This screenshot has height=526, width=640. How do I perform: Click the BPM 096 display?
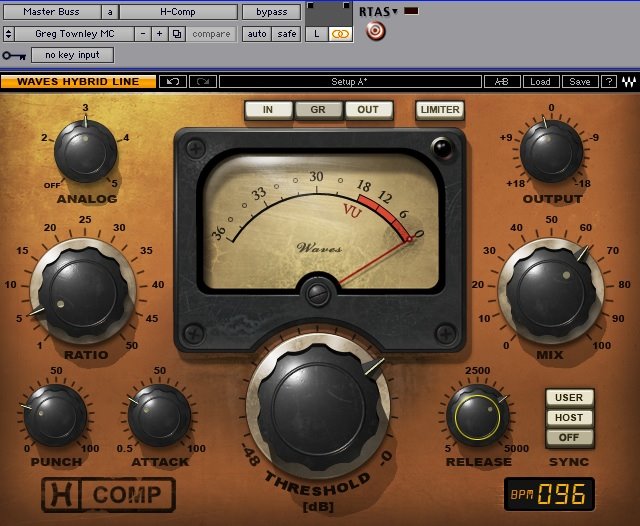(549, 494)
